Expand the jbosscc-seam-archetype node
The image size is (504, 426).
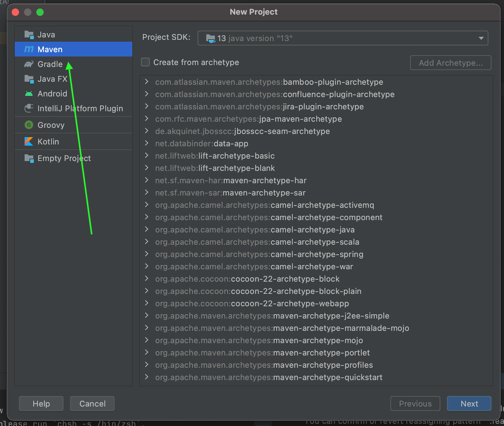[147, 131]
